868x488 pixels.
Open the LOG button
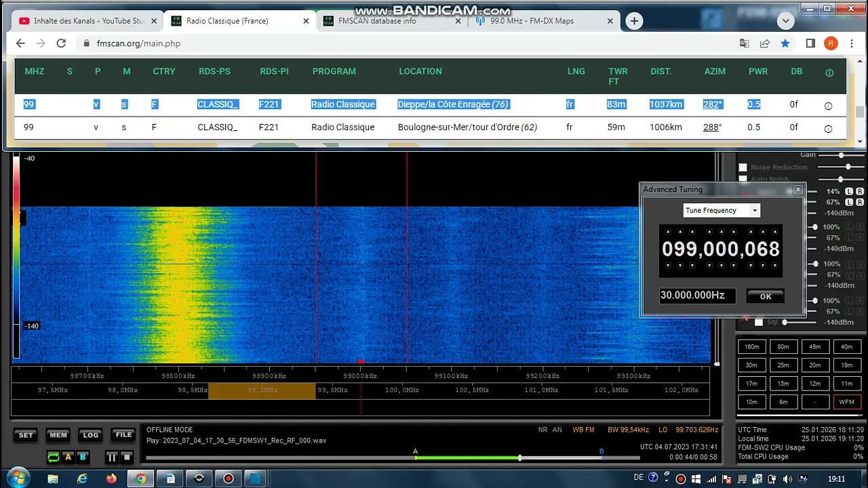pos(91,435)
